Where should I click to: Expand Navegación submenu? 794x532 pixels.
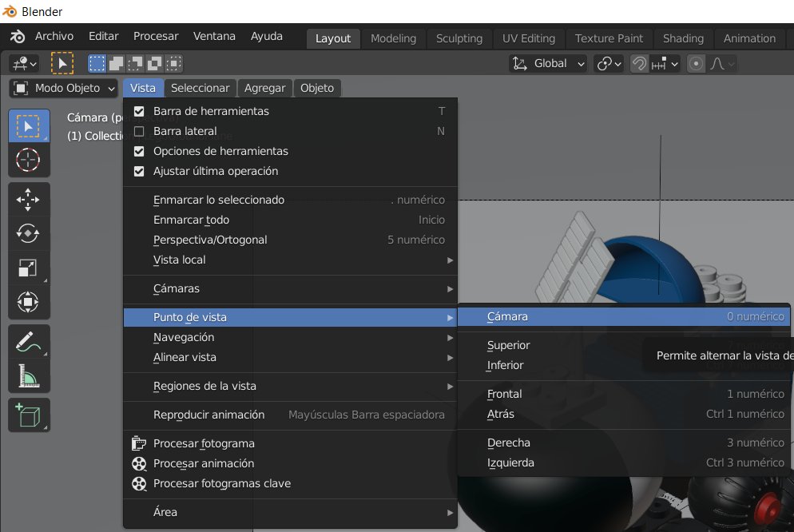click(x=290, y=338)
